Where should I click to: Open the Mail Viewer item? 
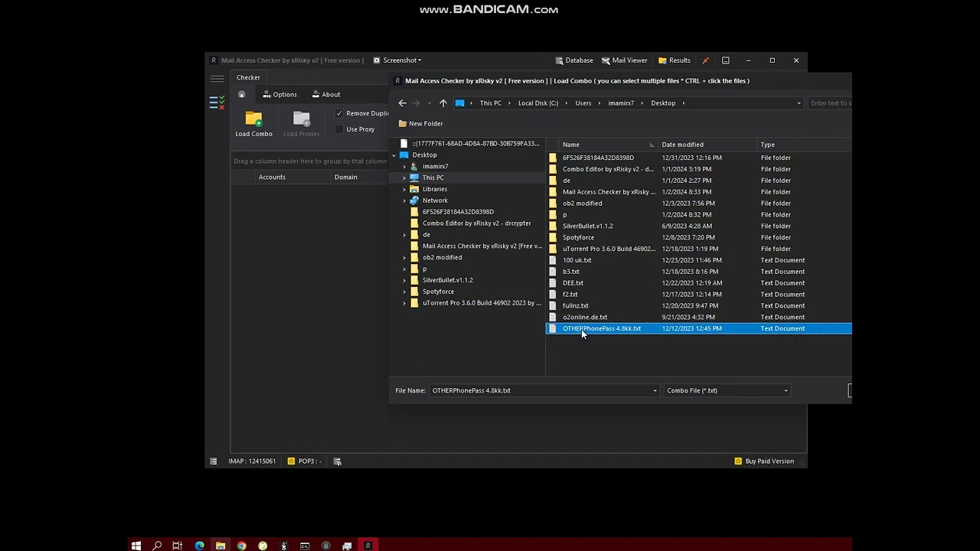point(624,60)
